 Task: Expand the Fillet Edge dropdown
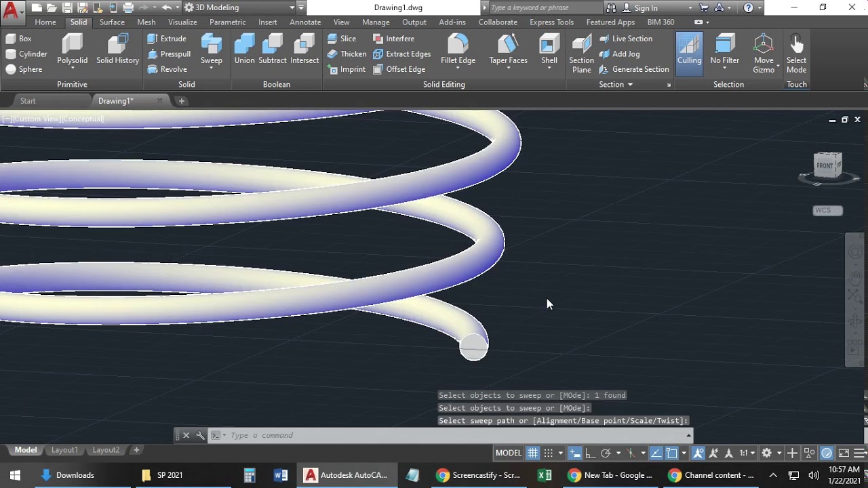point(458,68)
